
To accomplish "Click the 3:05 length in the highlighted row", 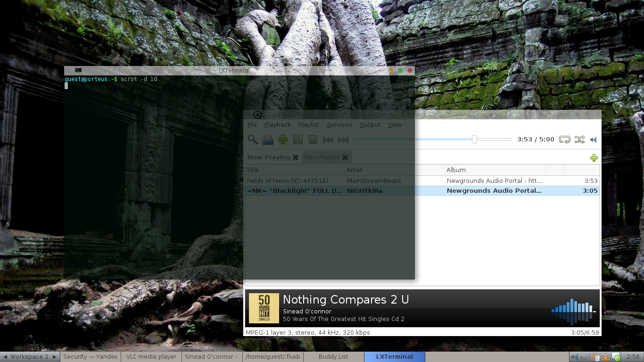I will coord(590,190).
